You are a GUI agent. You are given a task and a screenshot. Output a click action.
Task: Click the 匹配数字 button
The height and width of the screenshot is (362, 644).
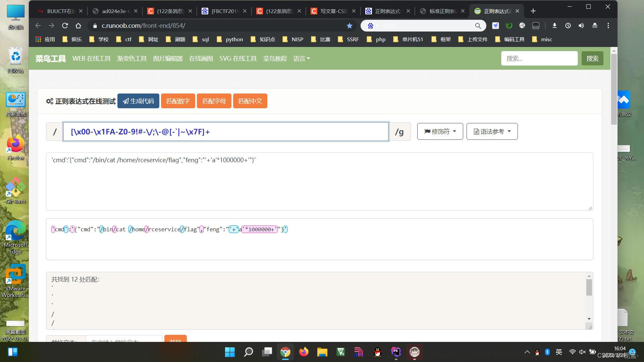(178, 101)
